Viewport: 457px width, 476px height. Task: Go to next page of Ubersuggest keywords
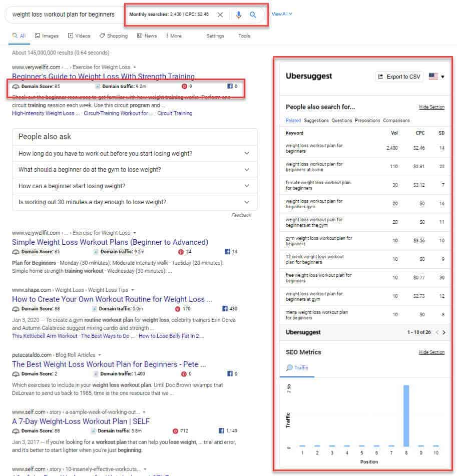click(443, 332)
